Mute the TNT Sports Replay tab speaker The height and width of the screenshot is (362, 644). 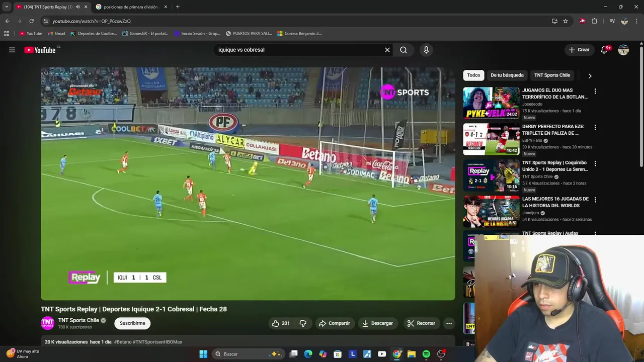77,7
